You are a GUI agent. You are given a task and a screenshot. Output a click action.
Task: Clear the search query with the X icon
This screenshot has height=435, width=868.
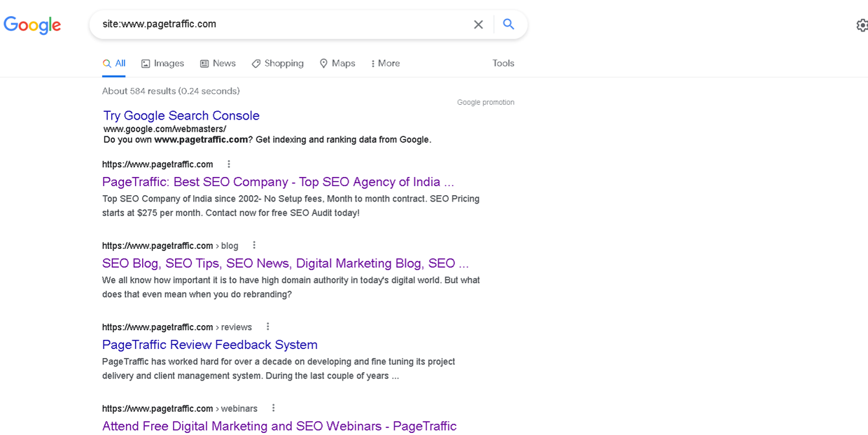[x=478, y=24]
